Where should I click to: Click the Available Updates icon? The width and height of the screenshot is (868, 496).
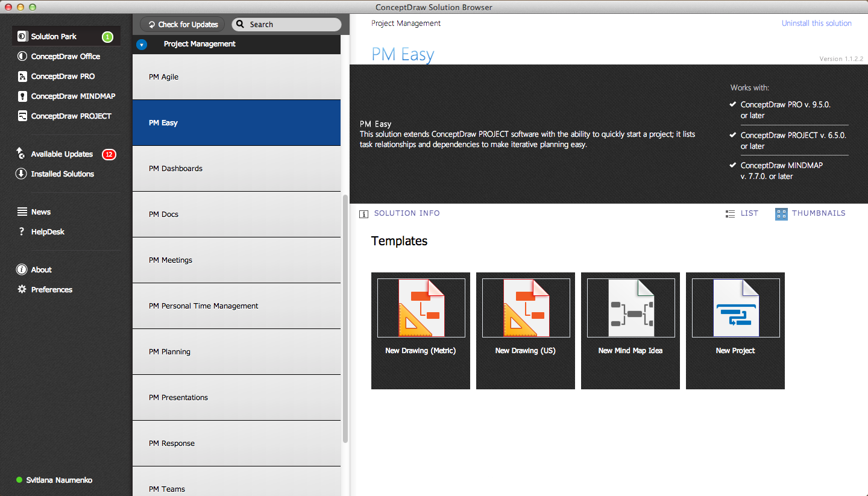coord(21,154)
